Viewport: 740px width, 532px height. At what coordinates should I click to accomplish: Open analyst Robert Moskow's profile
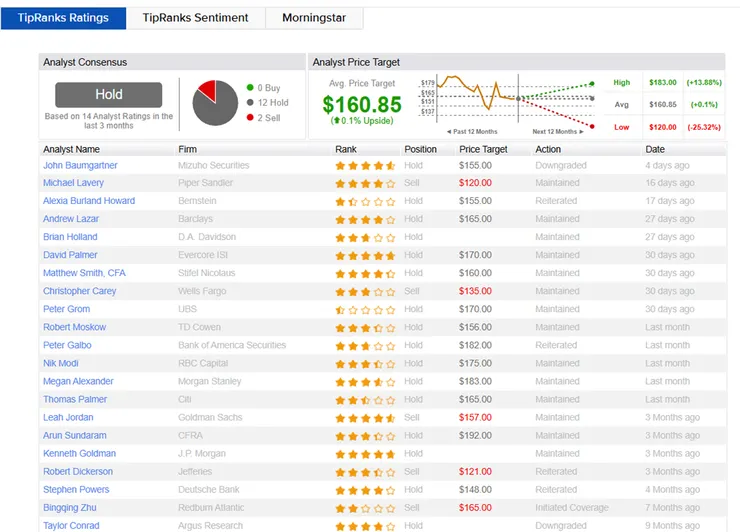tap(74, 327)
